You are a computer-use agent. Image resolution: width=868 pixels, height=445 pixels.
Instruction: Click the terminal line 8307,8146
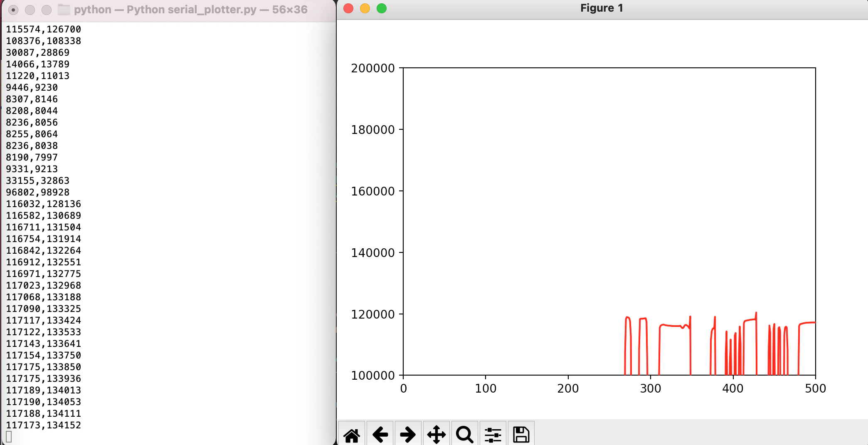[x=32, y=99]
